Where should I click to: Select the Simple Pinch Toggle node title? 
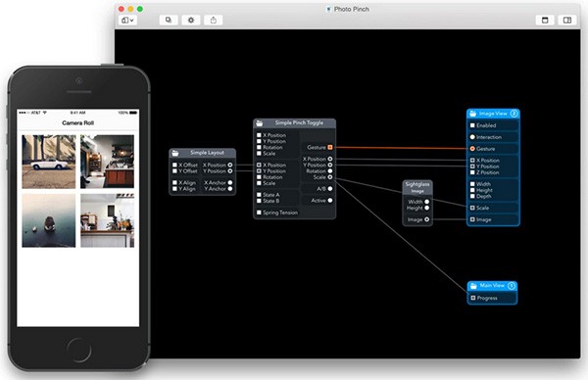(x=299, y=123)
